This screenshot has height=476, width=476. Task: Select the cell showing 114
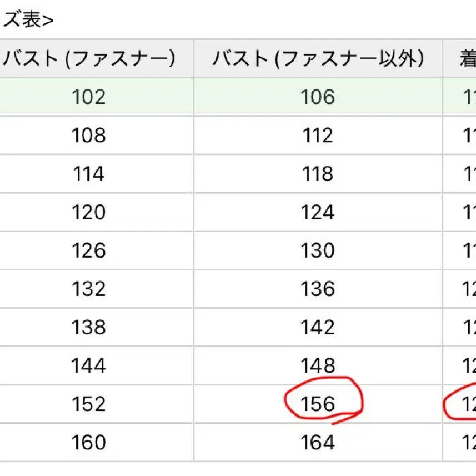pos(89,174)
